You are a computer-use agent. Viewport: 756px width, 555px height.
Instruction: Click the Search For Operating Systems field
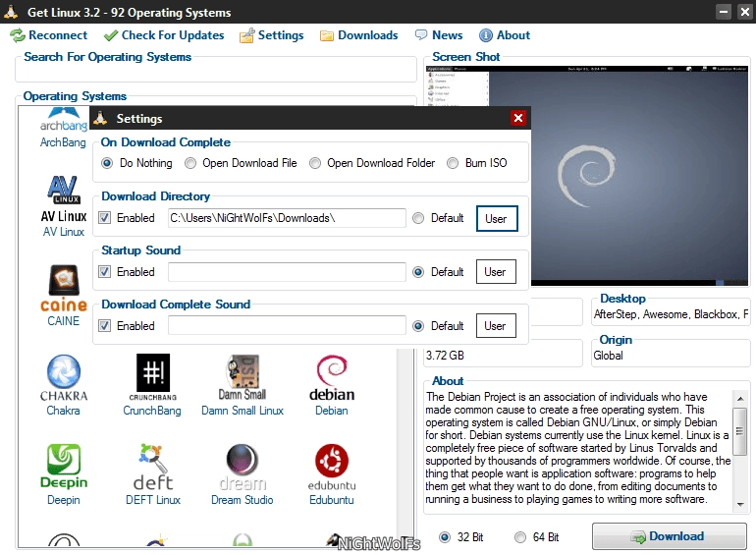216,72
